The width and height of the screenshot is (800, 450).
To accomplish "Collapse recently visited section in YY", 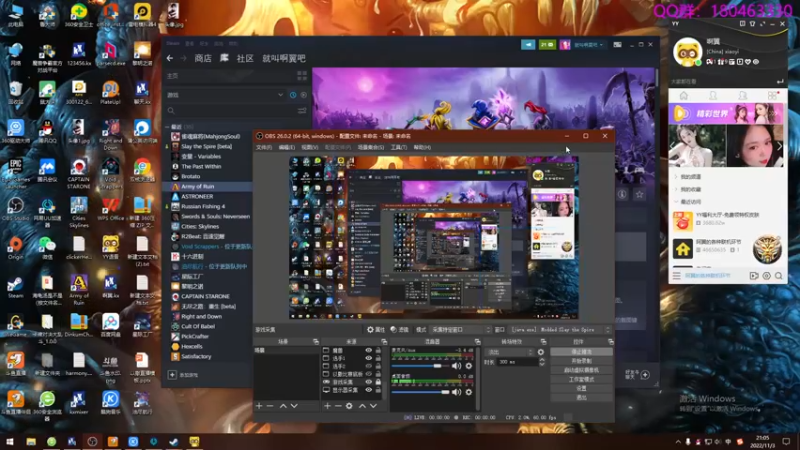I will [x=676, y=202].
